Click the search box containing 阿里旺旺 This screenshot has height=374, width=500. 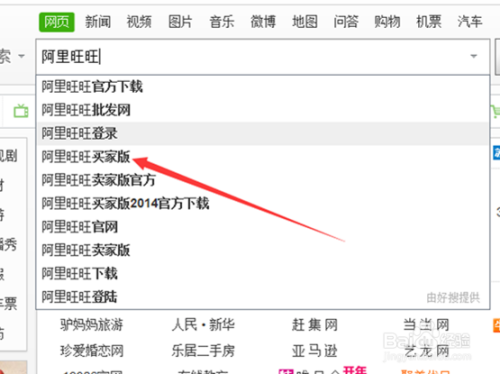click(263, 57)
